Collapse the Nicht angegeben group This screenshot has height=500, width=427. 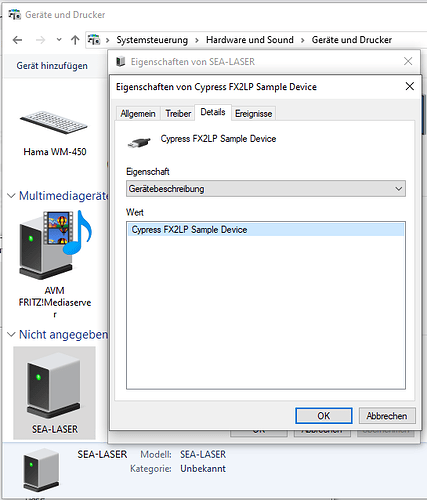[x=11, y=334]
